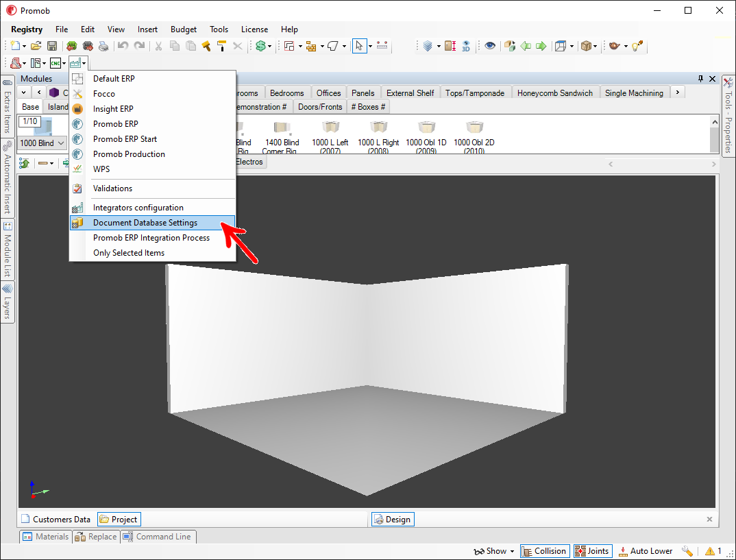The width and height of the screenshot is (736, 560).
Task: Click the green left arrow icon
Action: click(x=526, y=45)
